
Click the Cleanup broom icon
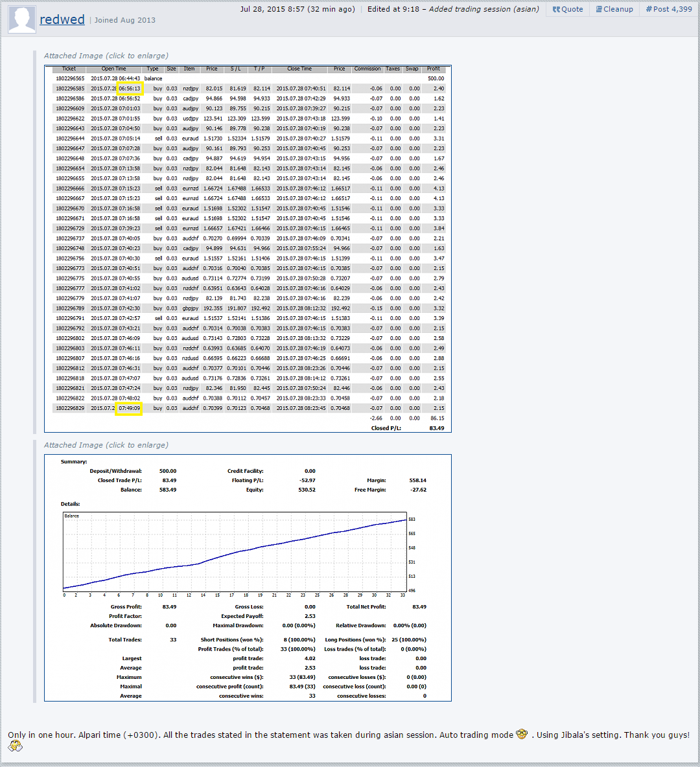(x=599, y=9)
